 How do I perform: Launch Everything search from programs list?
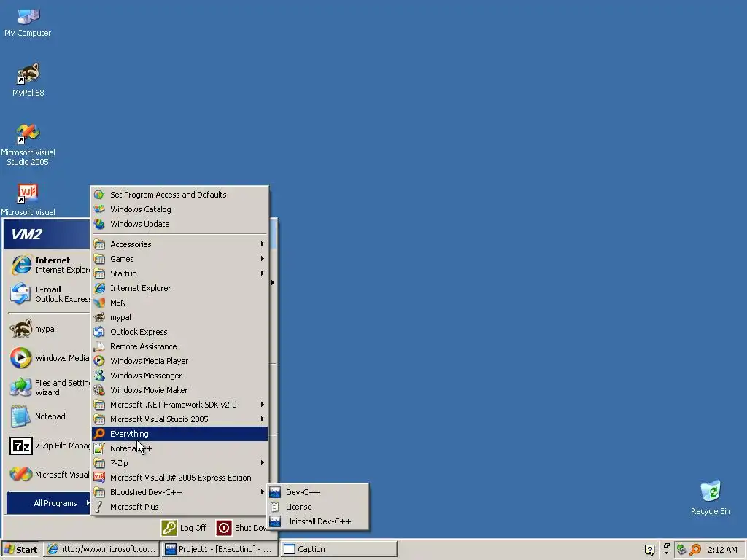pyautogui.click(x=179, y=434)
